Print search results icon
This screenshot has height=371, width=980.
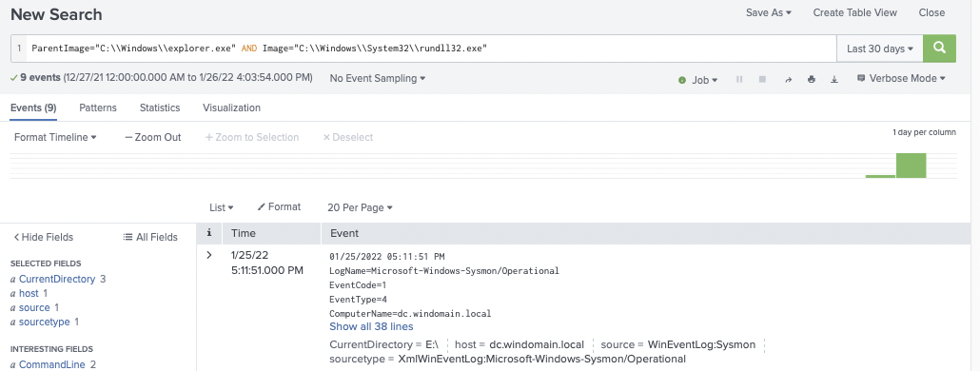pyautogui.click(x=812, y=79)
